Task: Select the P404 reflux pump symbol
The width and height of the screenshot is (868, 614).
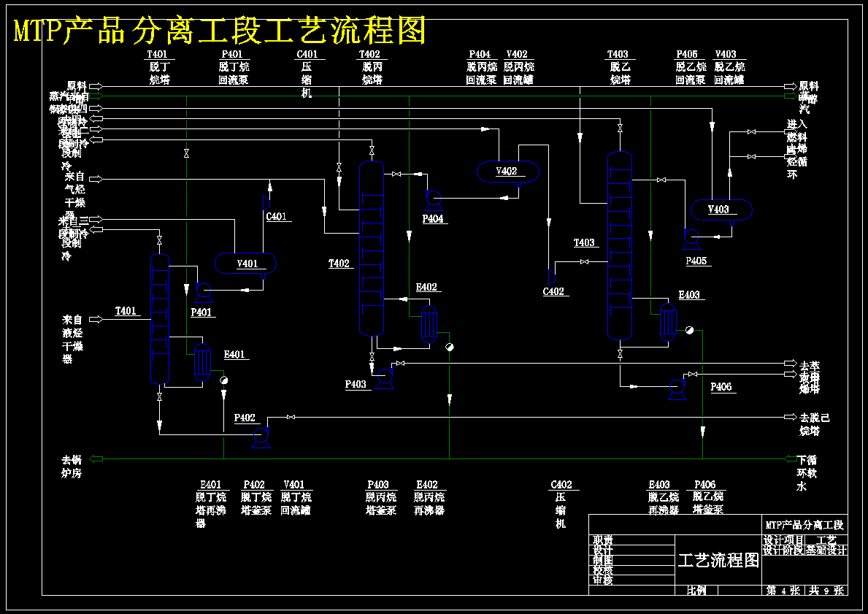Action: coord(434,200)
